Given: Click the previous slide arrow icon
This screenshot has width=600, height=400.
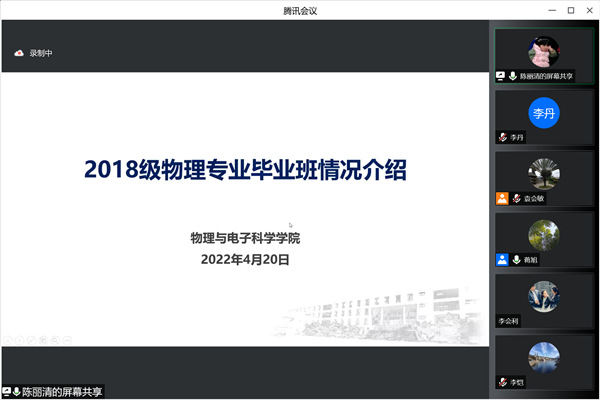Looking at the screenshot, I should (8, 340).
